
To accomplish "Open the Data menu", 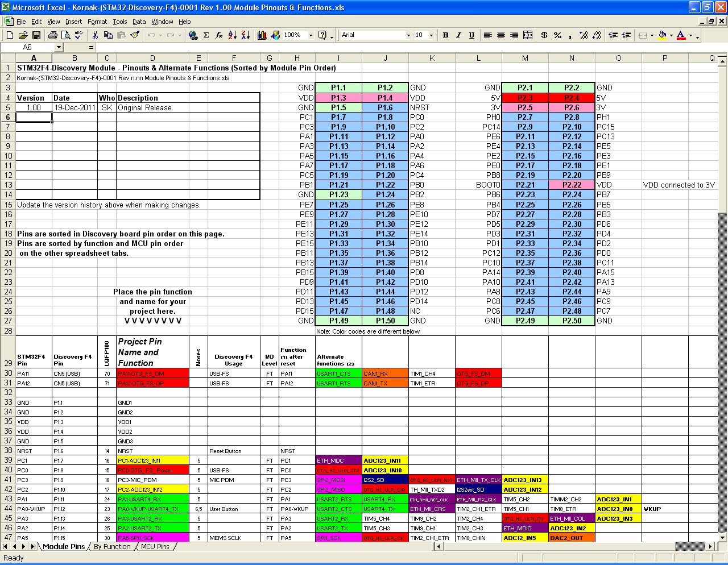I will coord(139,22).
